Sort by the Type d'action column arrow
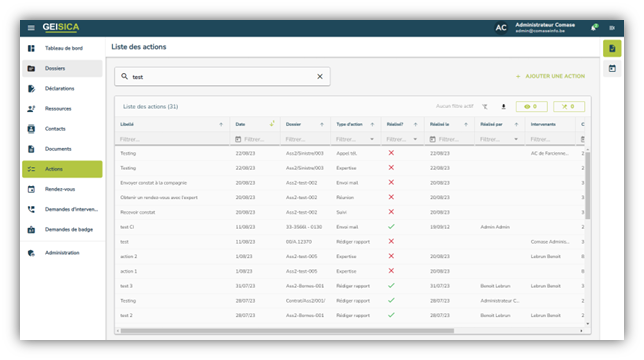Image resolution: width=644 pixels, height=360 pixels. (373, 124)
